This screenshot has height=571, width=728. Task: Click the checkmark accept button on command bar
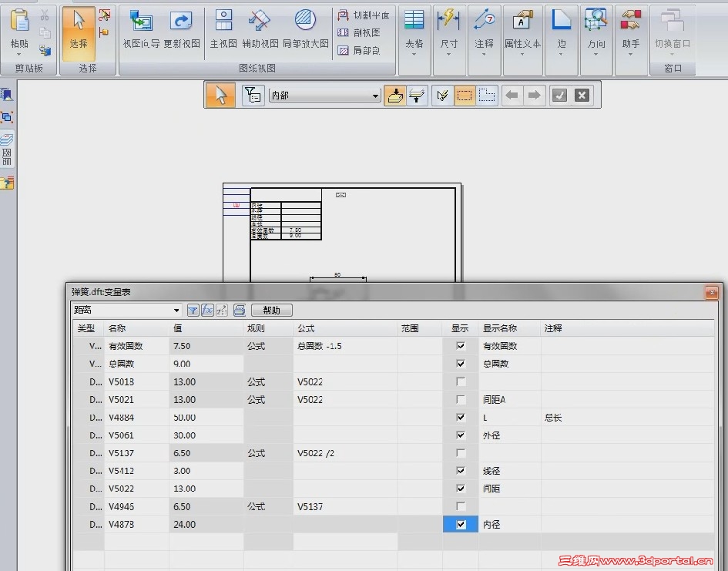[560, 96]
